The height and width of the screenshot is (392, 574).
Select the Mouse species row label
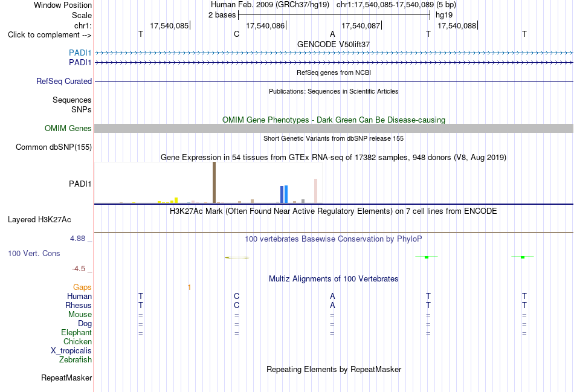[80, 315]
